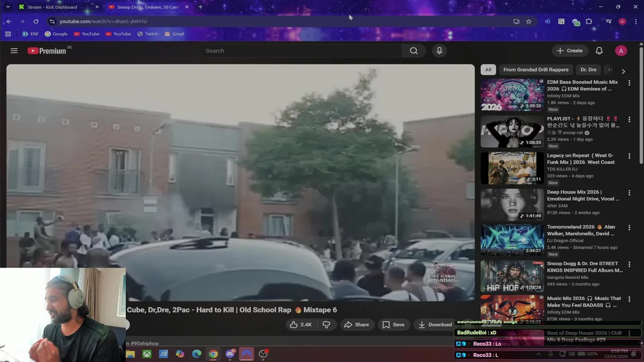Go back in browser history

pos(9,21)
